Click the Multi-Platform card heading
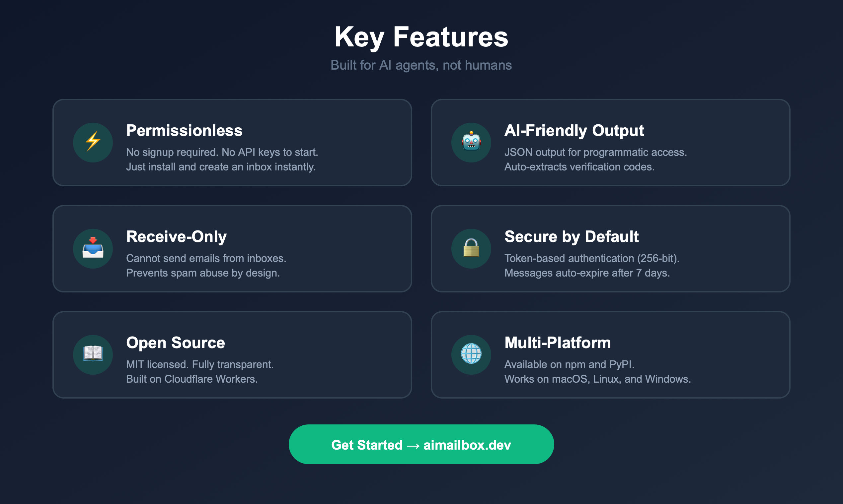The image size is (843, 504). point(557,343)
